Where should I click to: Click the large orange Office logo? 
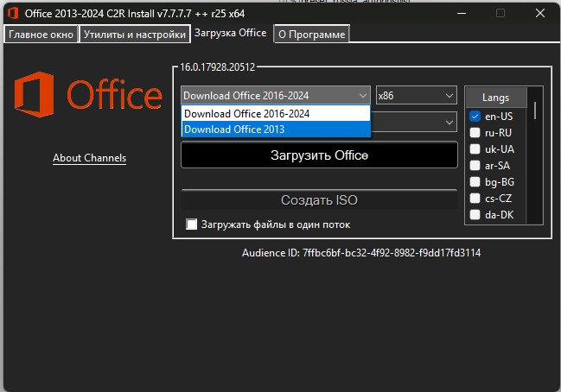click(88, 95)
